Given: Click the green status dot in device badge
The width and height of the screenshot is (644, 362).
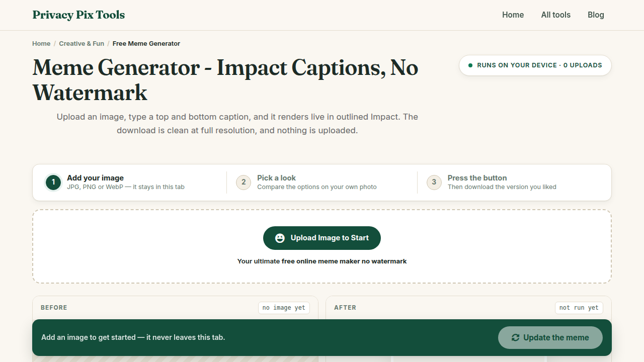Looking at the screenshot, I should tap(470, 65).
